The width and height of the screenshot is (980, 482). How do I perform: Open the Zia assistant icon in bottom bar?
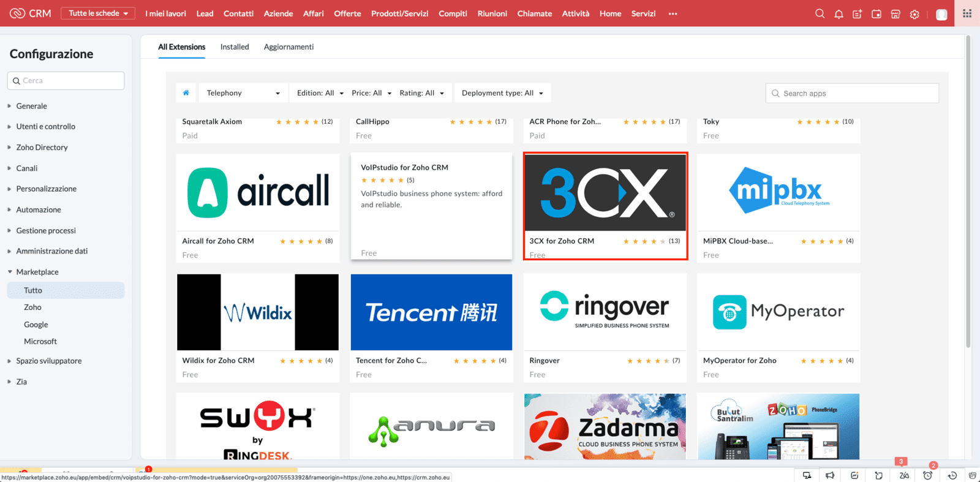(x=904, y=475)
